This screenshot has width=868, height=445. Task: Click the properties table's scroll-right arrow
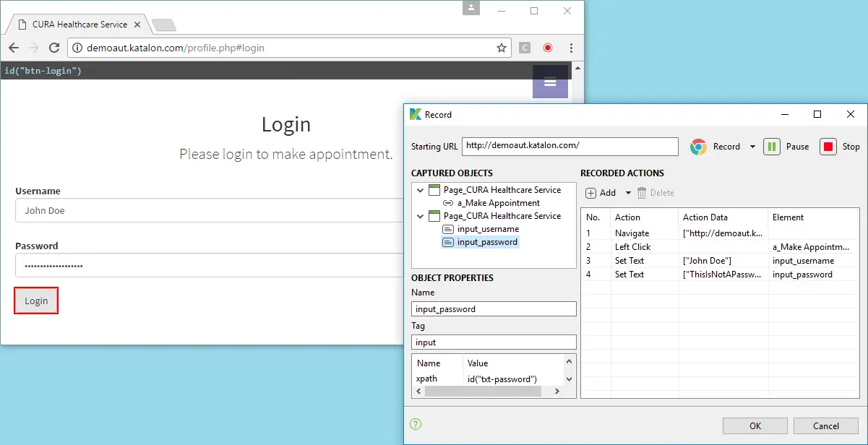[x=557, y=391]
